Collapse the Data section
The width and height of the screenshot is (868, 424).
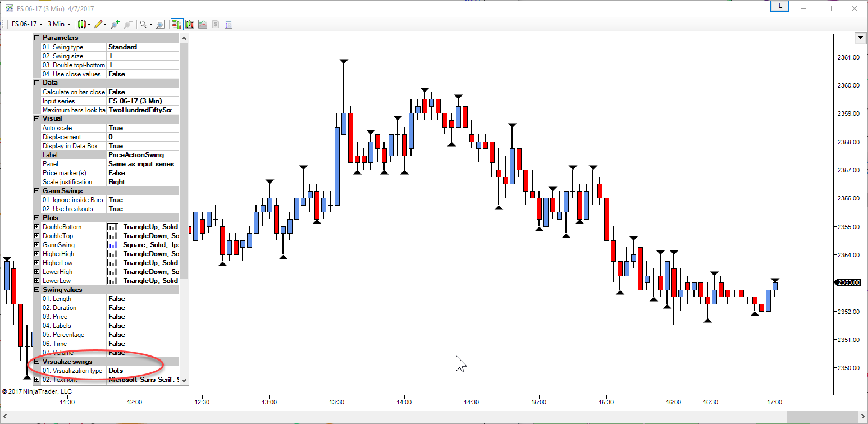click(x=37, y=83)
